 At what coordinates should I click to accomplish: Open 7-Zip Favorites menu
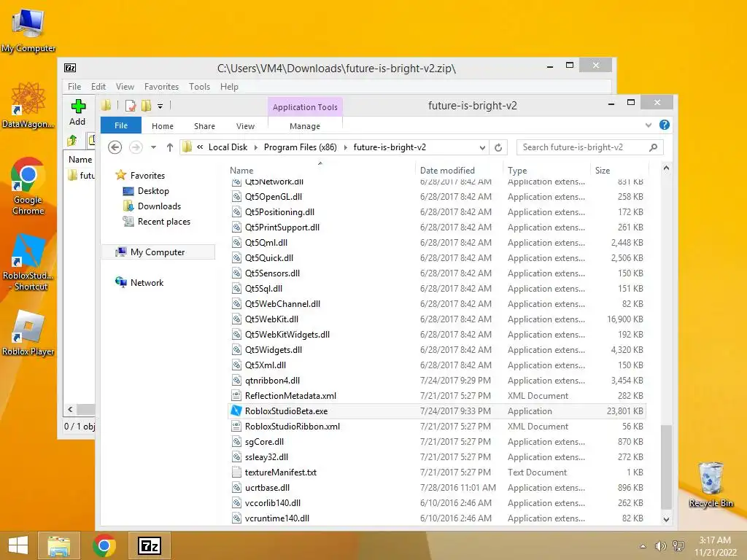[x=161, y=87]
